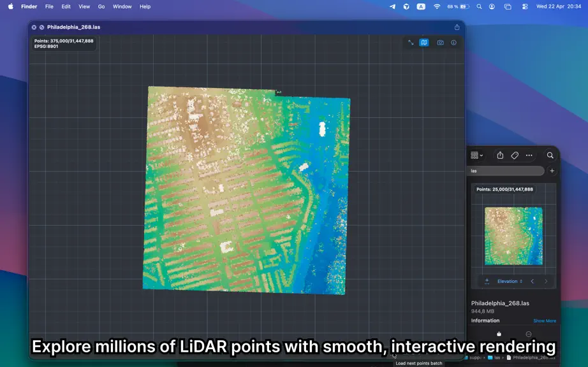Click the las search field in Finder
The width and height of the screenshot is (588, 367).
(506, 171)
